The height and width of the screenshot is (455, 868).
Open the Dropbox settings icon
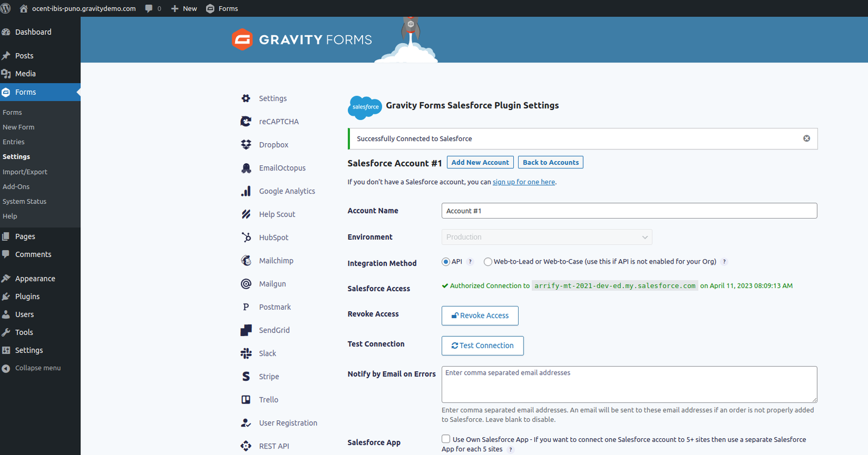246,145
